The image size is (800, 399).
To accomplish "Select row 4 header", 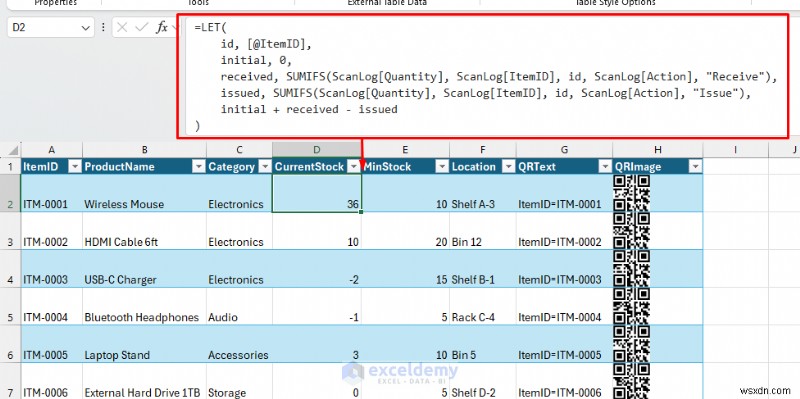I will tap(10, 269).
